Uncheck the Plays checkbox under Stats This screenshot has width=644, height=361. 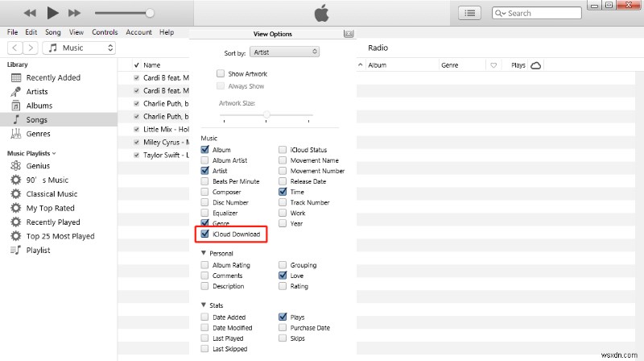point(283,317)
